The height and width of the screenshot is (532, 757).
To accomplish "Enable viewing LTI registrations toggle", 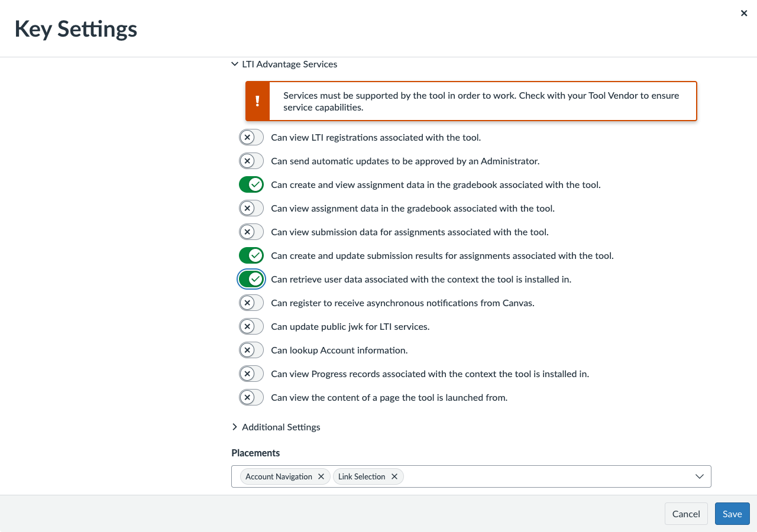I will (x=251, y=138).
